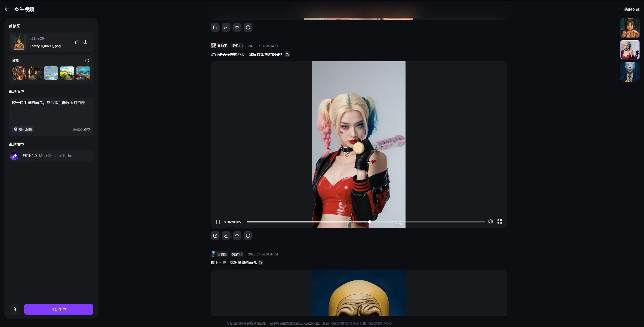Enable the 我的收藏 checkbox
644x327 pixels.
click(x=621, y=9)
